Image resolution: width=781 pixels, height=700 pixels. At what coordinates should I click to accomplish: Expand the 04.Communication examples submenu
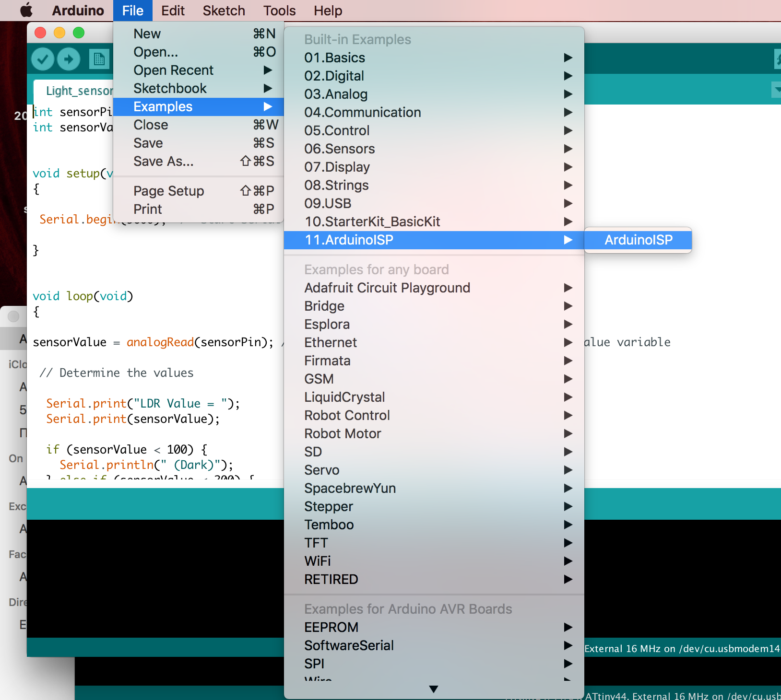click(x=434, y=112)
